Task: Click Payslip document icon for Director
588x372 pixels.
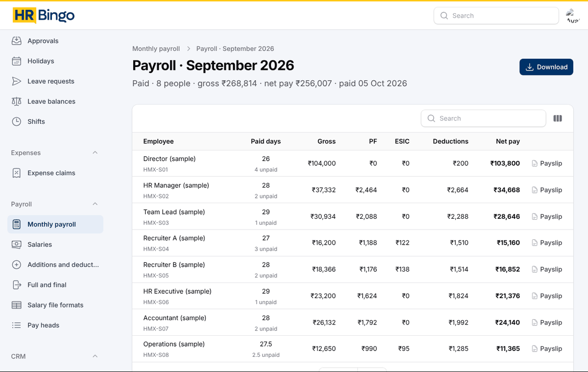Action: point(535,163)
